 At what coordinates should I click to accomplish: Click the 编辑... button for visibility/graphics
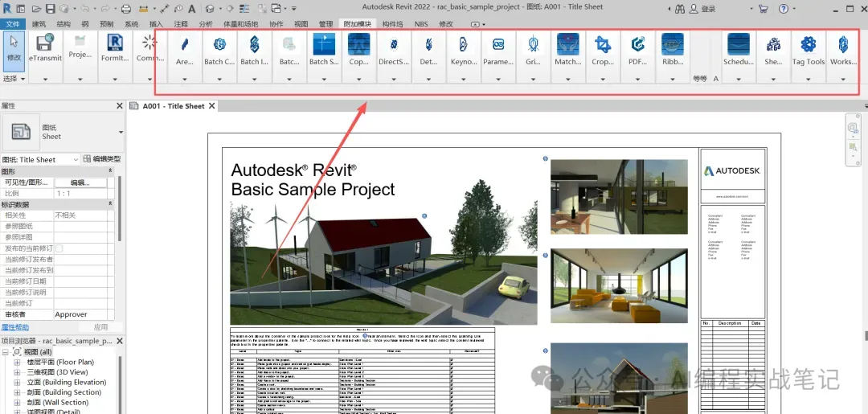pos(80,182)
